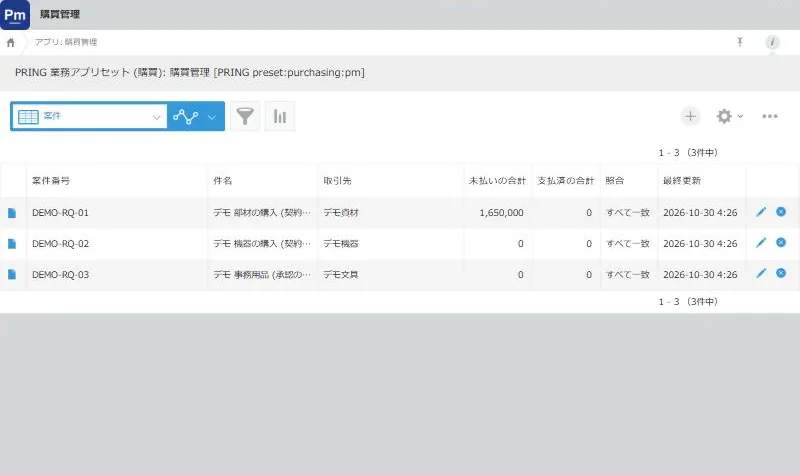Open record detail icon for DEMO-RQ-03
This screenshot has height=475, width=800.
(x=12, y=274)
